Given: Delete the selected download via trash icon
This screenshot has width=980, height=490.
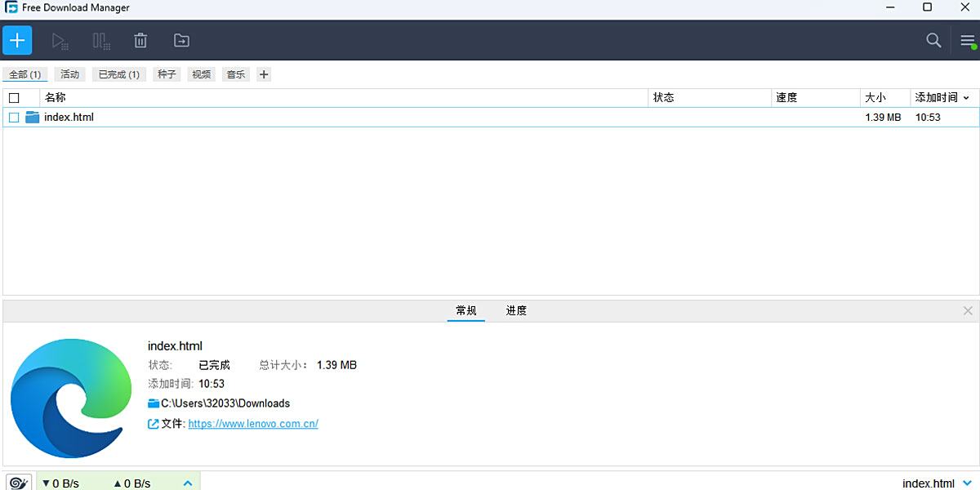Looking at the screenshot, I should [x=140, y=39].
